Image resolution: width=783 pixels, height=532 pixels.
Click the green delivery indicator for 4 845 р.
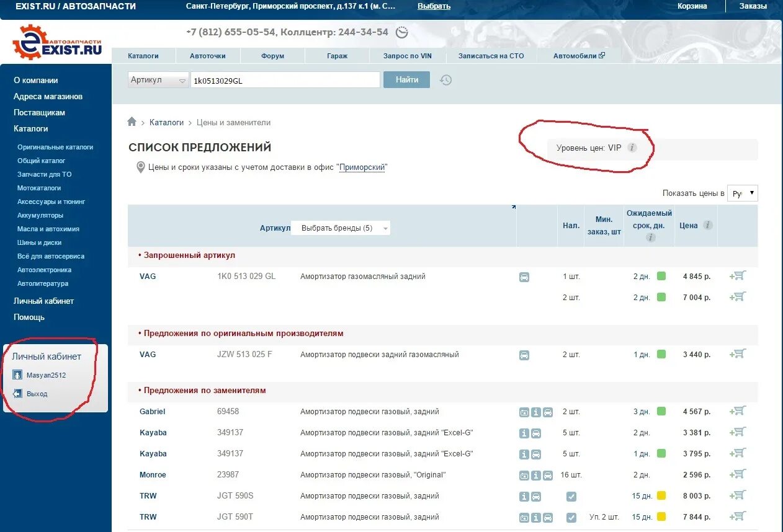click(661, 276)
